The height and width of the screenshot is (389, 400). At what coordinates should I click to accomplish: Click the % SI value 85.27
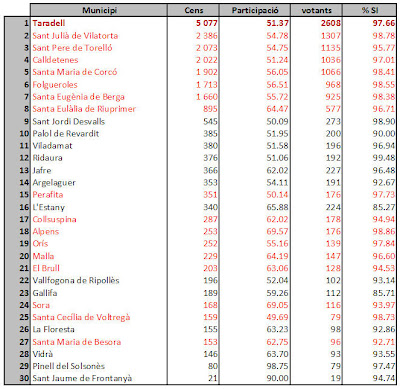[384, 207]
